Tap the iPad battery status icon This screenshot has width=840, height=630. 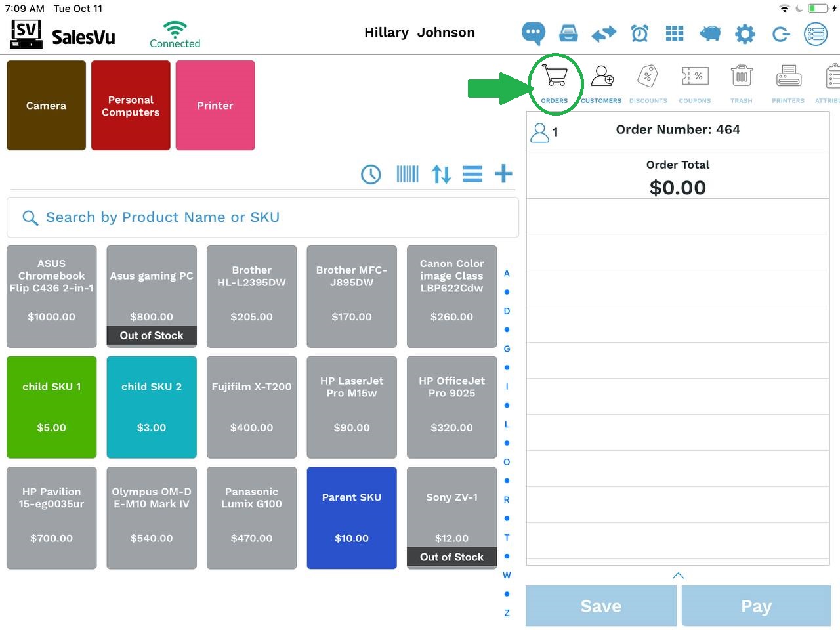pos(818,9)
